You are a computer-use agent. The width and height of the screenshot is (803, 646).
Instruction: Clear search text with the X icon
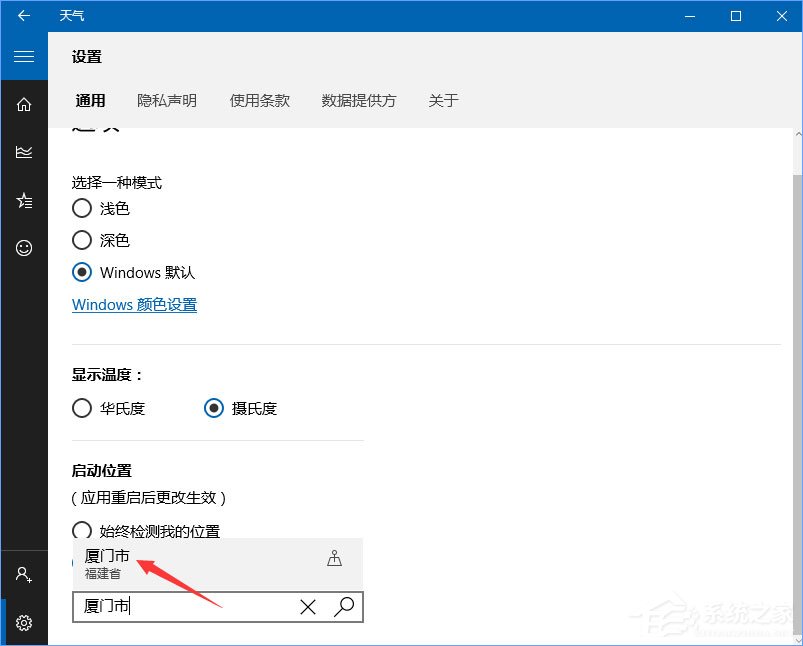coord(307,607)
